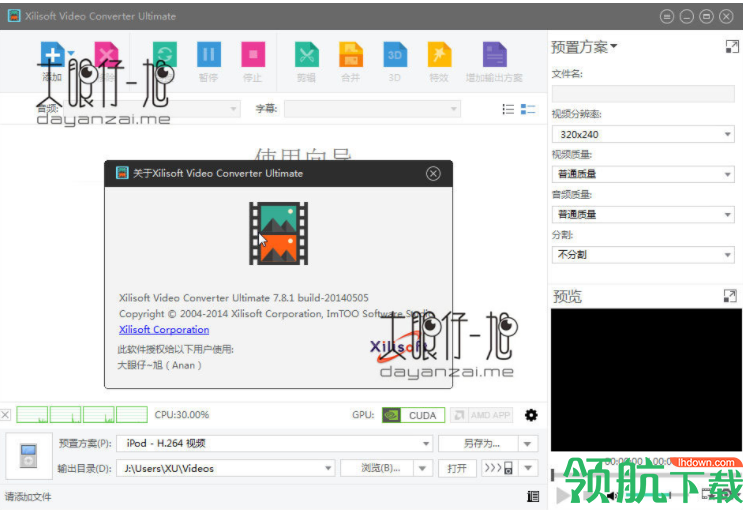Toggle AMD APP acceleration
Screen dimensions: 743x510
[481, 415]
